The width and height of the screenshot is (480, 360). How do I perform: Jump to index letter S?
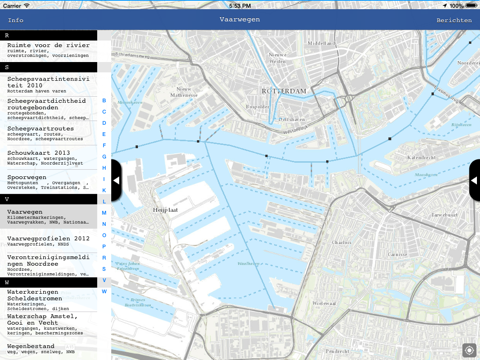click(x=104, y=269)
